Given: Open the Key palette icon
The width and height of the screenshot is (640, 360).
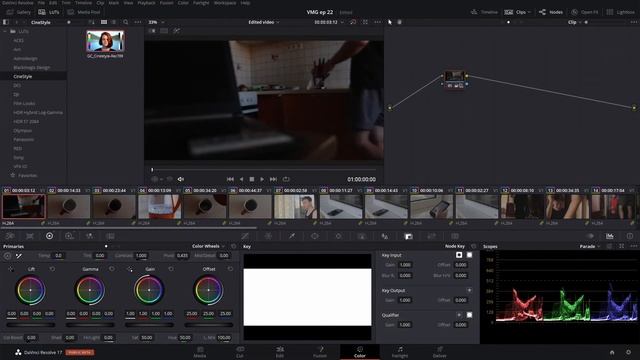Looking at the screenshot, I should tap(409, 236).
